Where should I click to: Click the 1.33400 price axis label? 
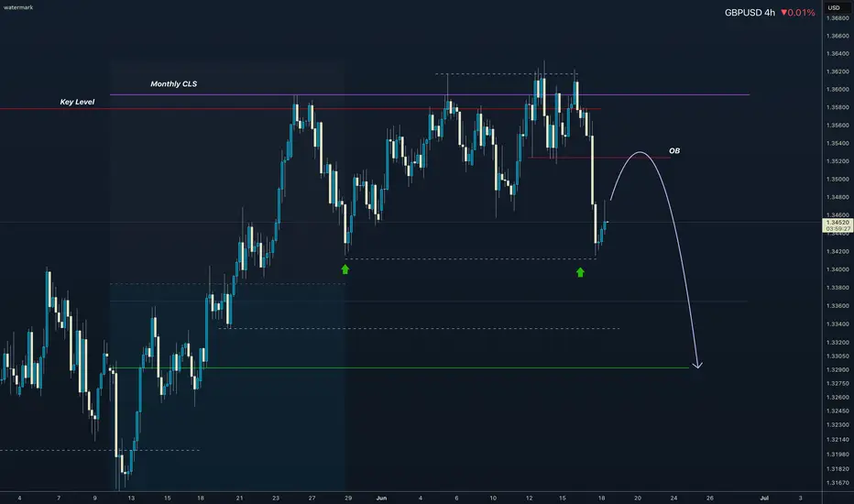coord(838,324)
